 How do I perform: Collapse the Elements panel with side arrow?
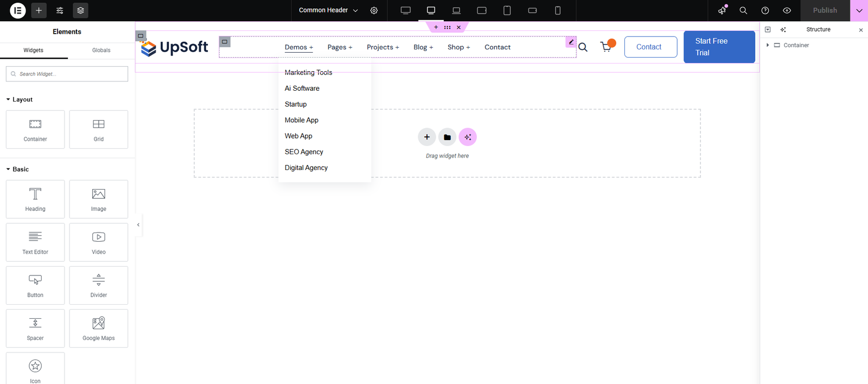pos(138,225)
